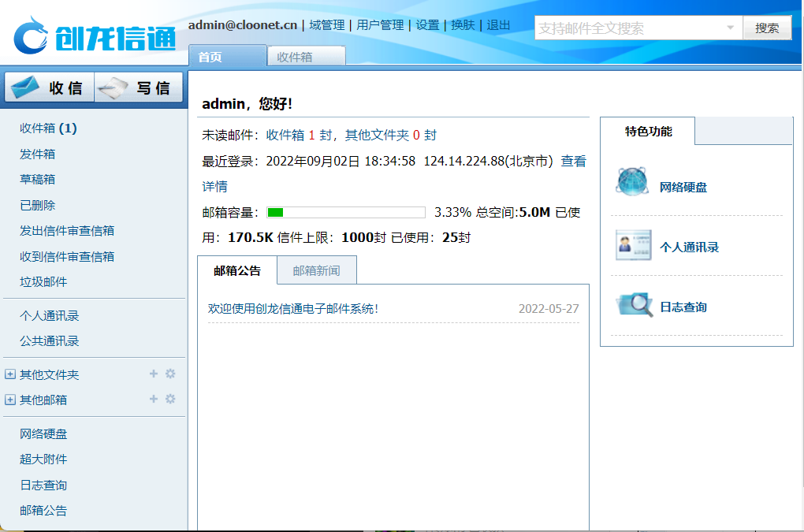Screen dimensions: 804x532
Task: Click the mailbox capacity progress bar
Action: 345,212
